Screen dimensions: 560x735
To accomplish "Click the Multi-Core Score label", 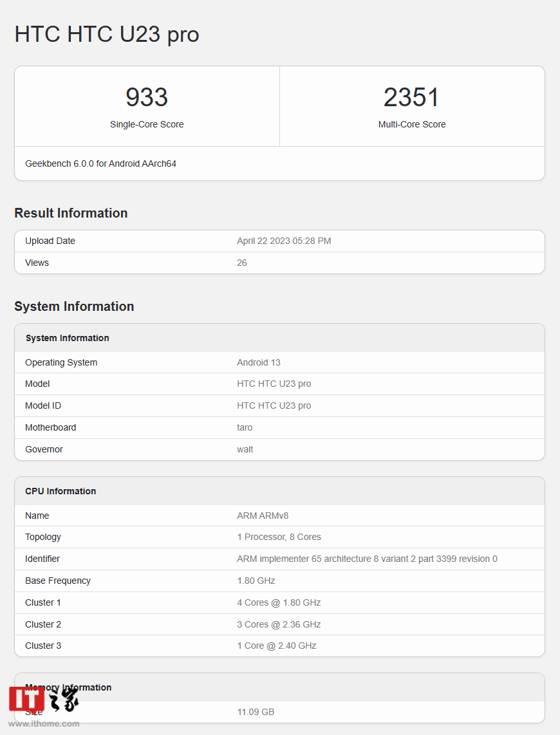I will point(412,124).
